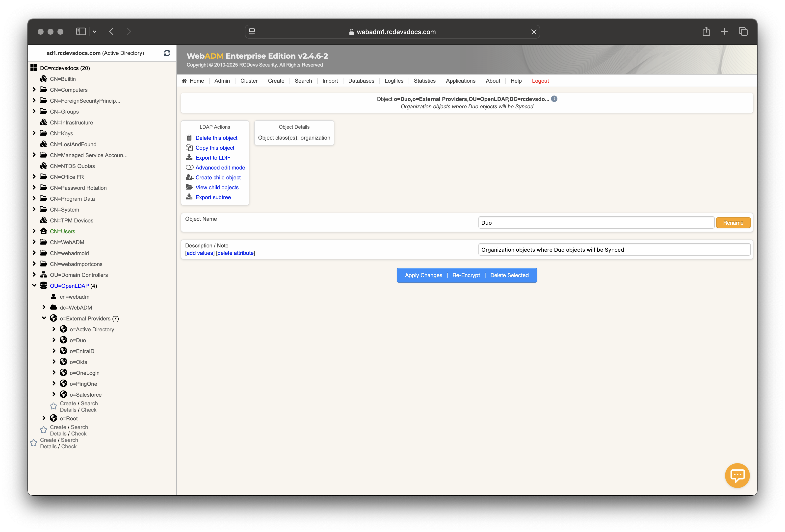Expand the o=EntraID node
Image resolution: width=785 pixels, height=532 pixels.
54,351
